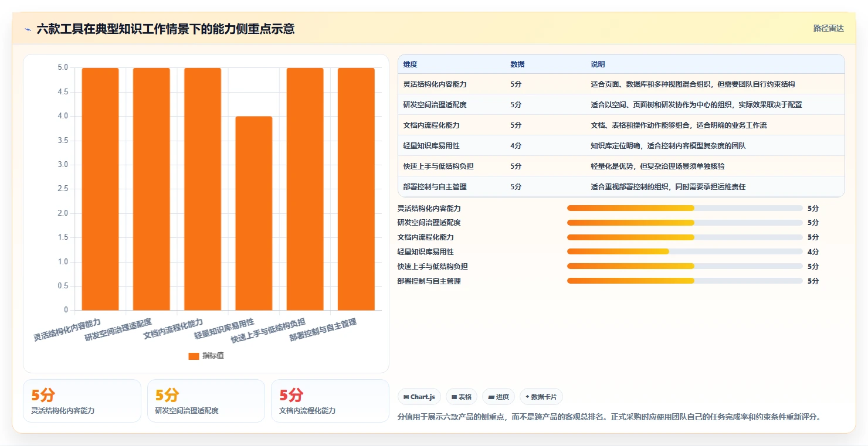The width and height of the screenshot is (868, 446).
Task: Click the 5分 value beside the 部署控制与自主管理 progress bar
Action: coord(813,281)
